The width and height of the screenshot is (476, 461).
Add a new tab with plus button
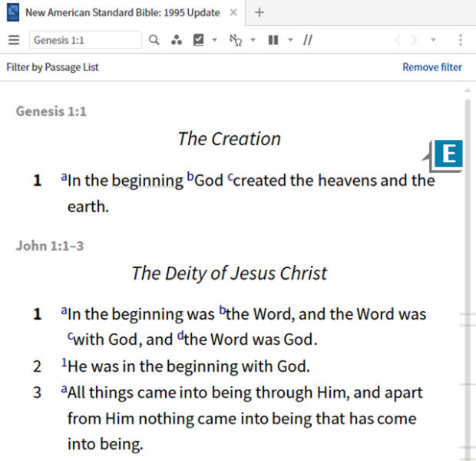259,12
